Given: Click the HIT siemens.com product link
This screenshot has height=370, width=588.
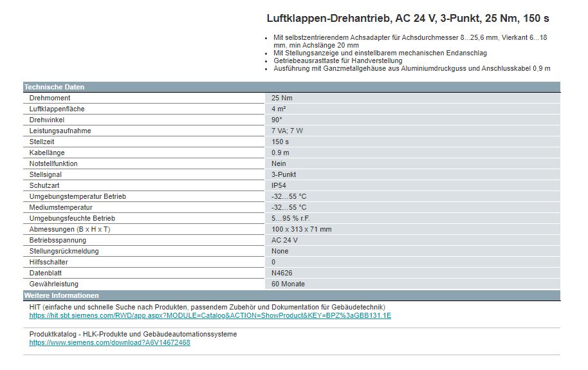Looking at the screenshot, I should tap(210, 316).
